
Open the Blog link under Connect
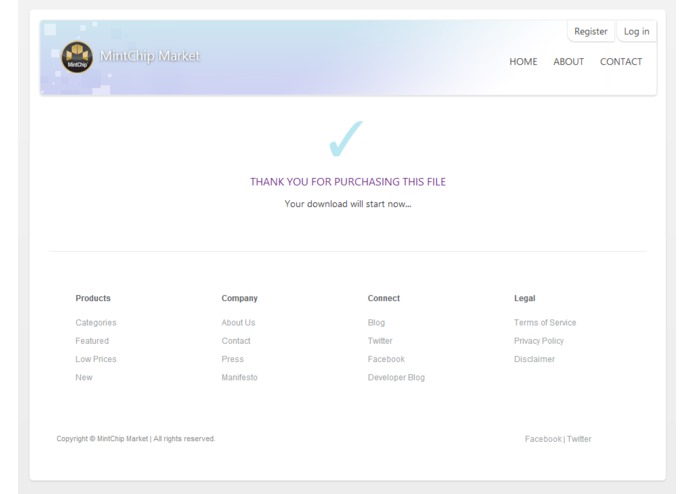point(376,323)
